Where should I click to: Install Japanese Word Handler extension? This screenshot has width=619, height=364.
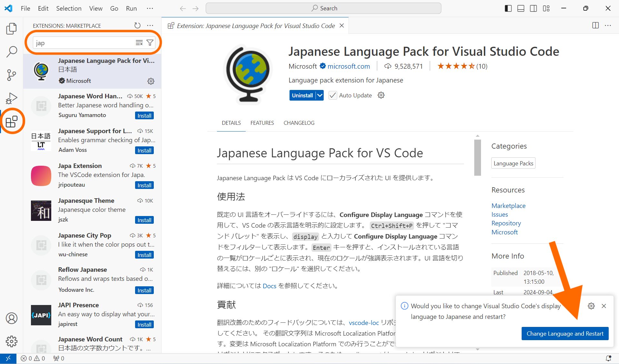pos(144,115)
